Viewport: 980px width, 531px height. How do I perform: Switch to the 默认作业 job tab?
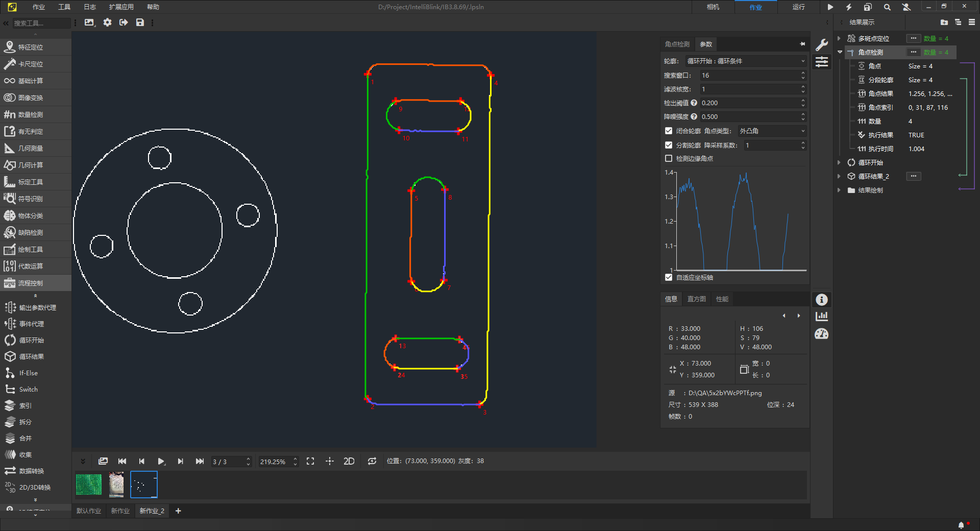[x=89, y=511]
